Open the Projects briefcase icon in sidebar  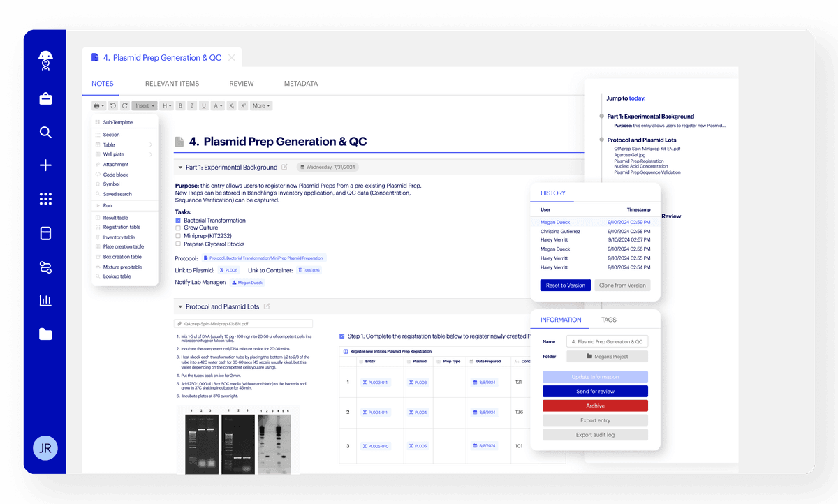pos(45,98)
